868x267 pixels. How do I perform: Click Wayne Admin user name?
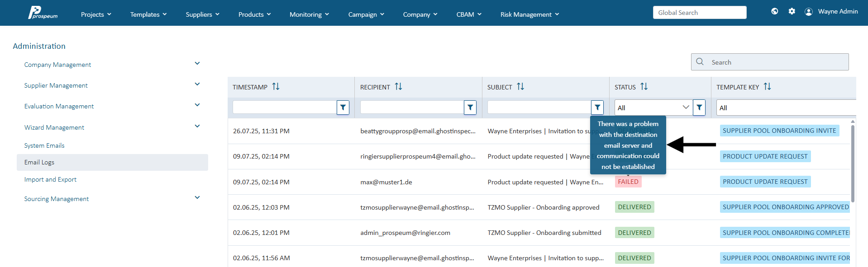pos(838,11)
